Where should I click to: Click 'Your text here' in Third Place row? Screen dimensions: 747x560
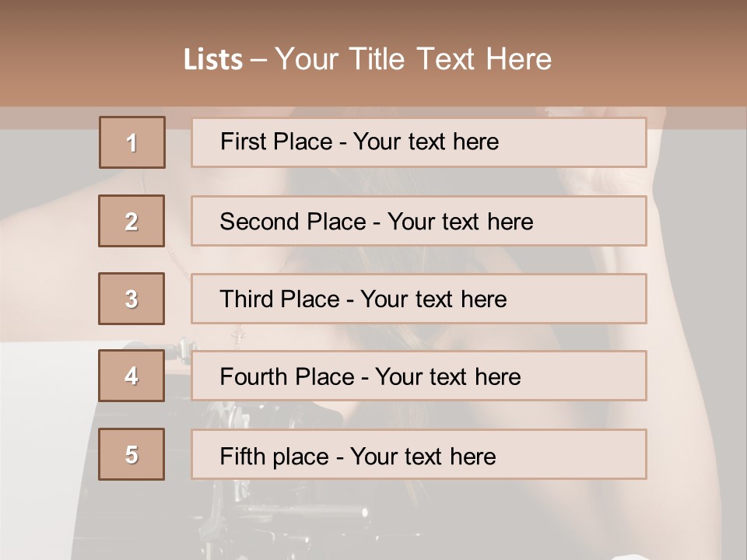433,299
